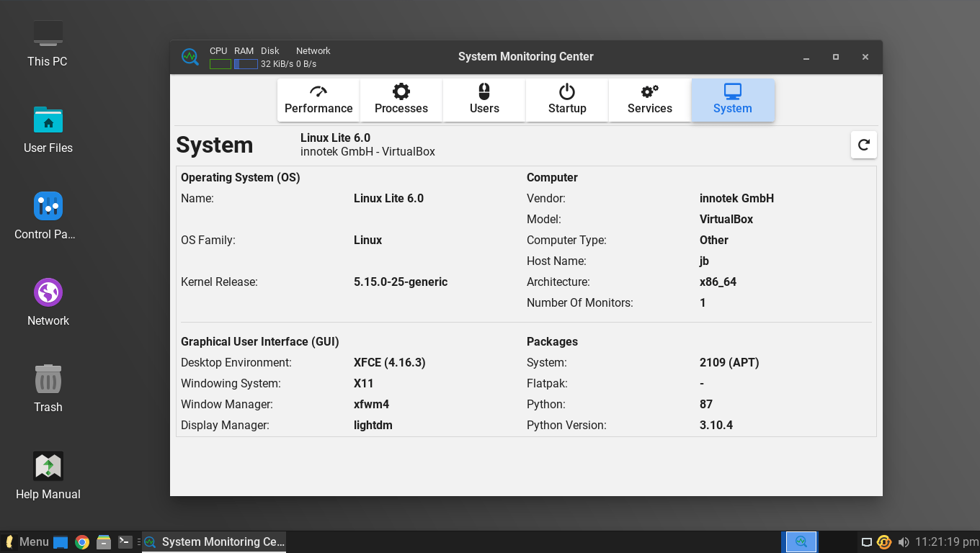Select the System tab

pos(733,100)
